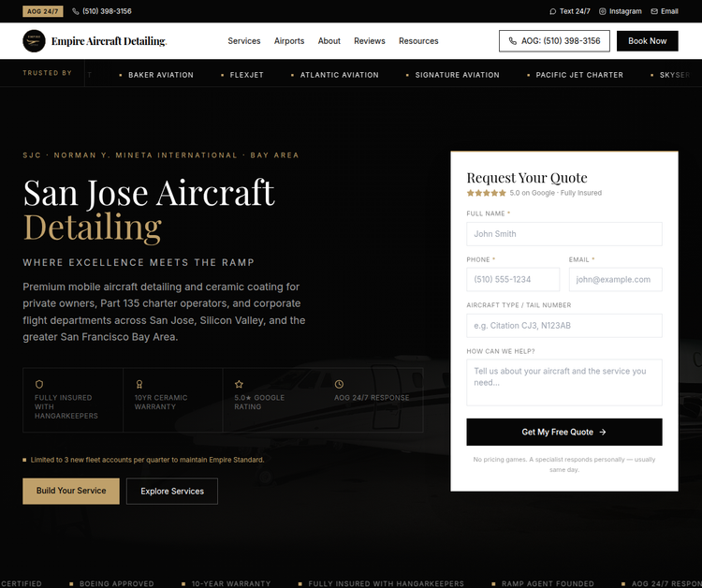702x588 pixels.
Task: Click the five gold stars rating
Action: click(486, 193)
